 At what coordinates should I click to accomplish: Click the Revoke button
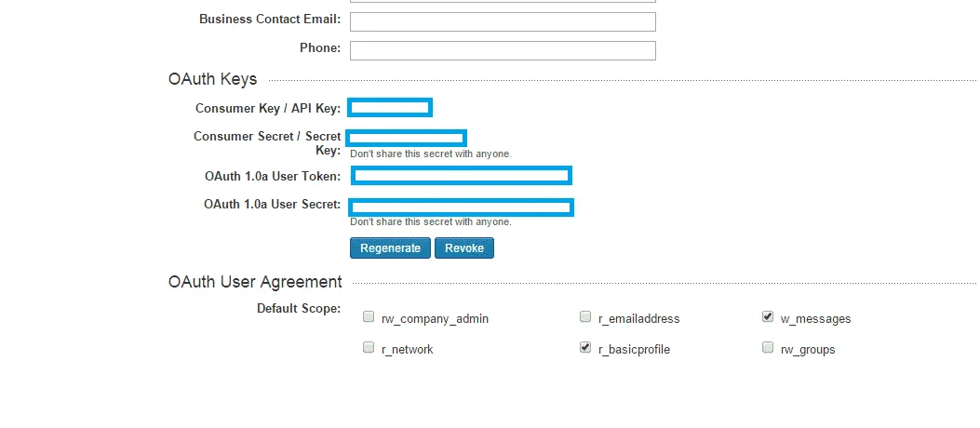click(x=463, y=248)
